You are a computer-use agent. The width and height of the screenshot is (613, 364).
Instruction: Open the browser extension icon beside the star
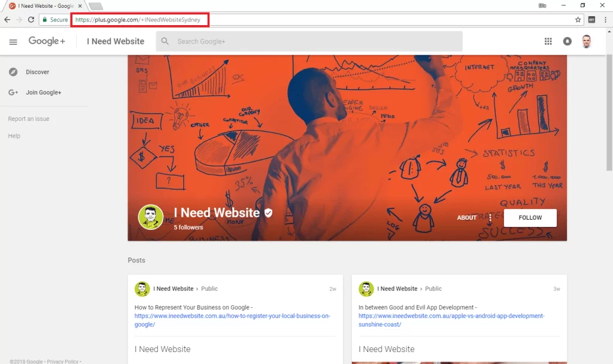[591, 20]
